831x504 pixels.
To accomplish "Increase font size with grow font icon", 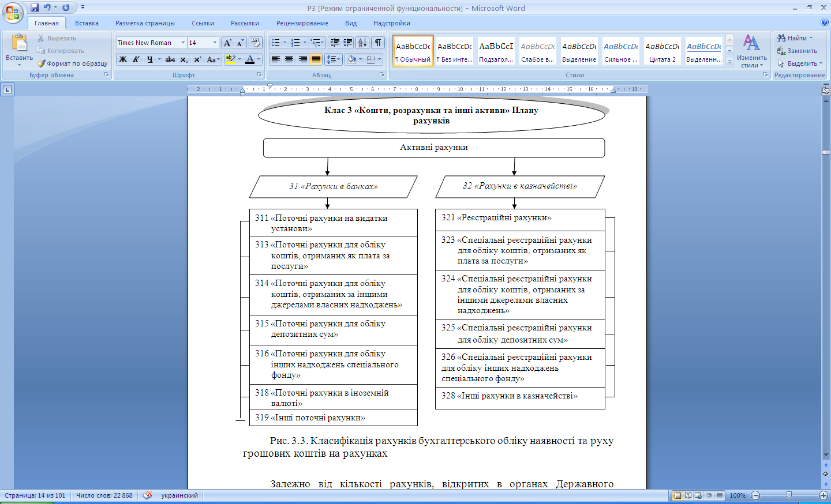I will click(x=227, y=43).
